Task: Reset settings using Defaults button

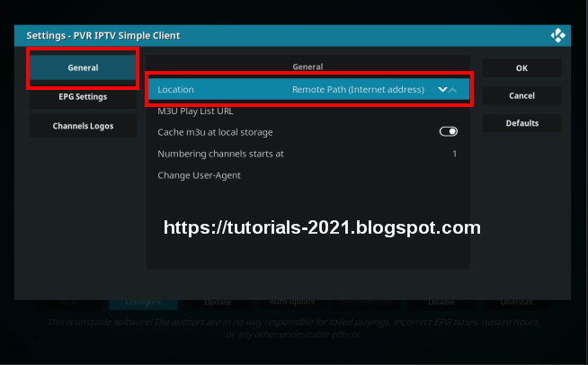Action: coord(521,123)
